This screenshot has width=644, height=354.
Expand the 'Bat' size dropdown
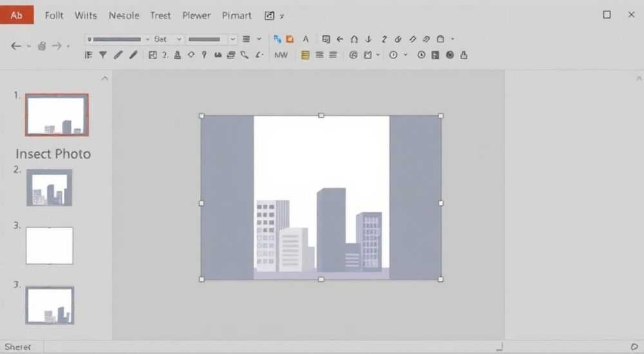tap(167, 39)
